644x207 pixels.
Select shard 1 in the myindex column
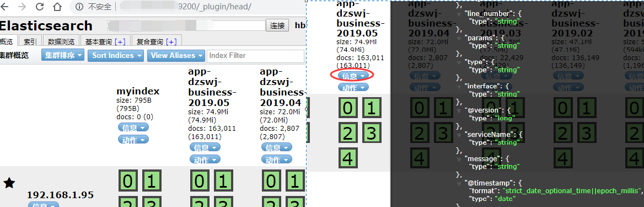tap(152, 181)
